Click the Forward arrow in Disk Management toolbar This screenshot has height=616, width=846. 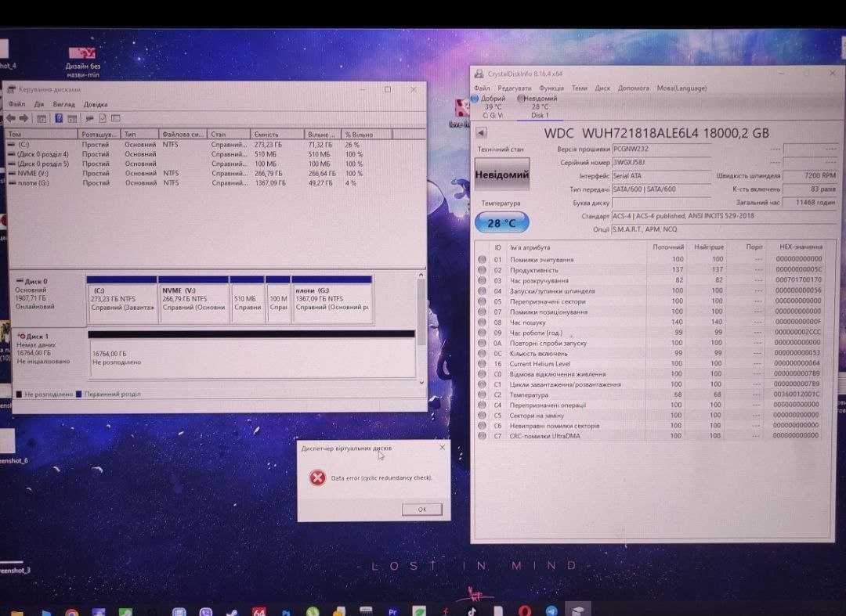(23, 118)
